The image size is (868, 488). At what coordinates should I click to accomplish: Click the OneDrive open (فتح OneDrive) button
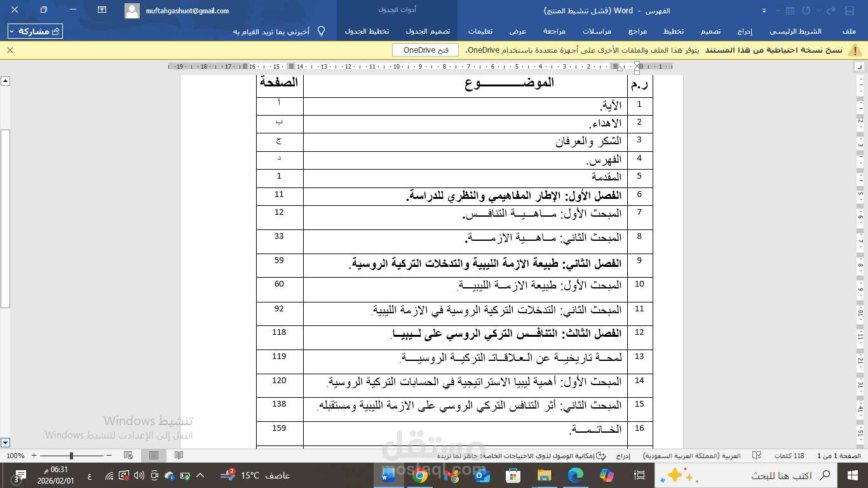426,50
